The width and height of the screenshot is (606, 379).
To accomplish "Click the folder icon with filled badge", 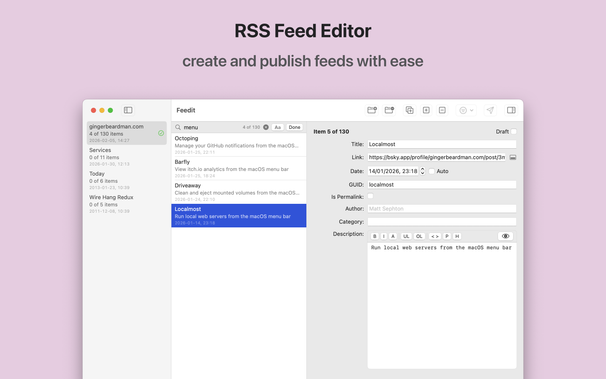I will (389, 110).
